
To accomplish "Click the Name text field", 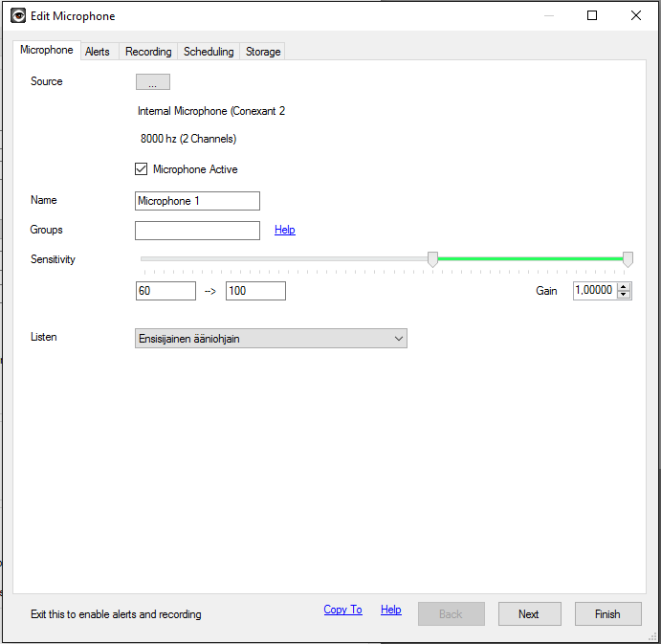I will (197, 201).
